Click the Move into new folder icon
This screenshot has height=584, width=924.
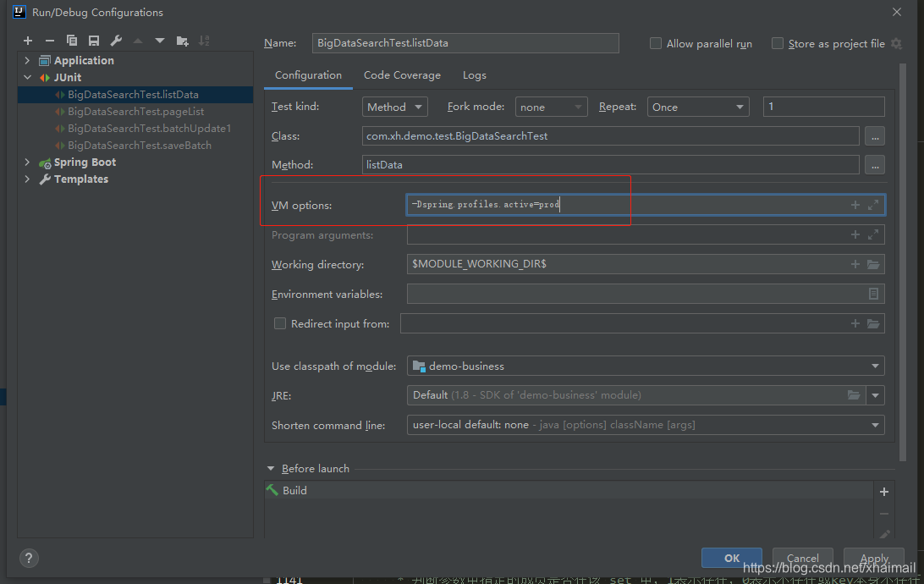point(182,41)
